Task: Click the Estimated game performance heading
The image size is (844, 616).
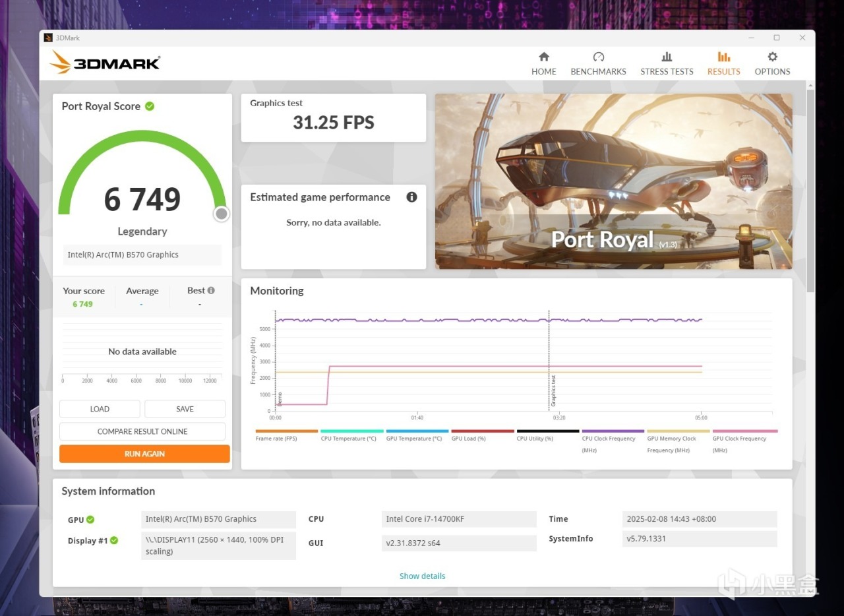Action: [x=320, y=197]
